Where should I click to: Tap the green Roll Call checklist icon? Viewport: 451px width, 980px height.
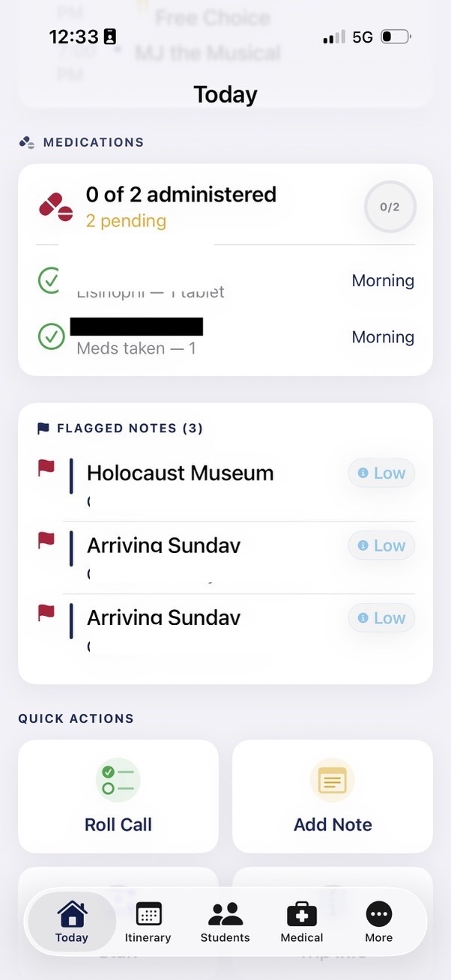click(x=118, y=779)
